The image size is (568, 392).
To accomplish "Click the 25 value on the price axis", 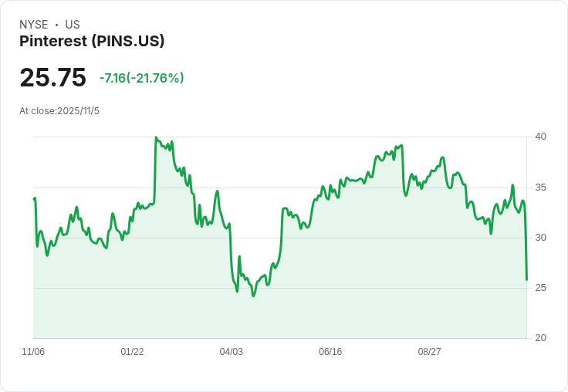I will click(541, 288).
